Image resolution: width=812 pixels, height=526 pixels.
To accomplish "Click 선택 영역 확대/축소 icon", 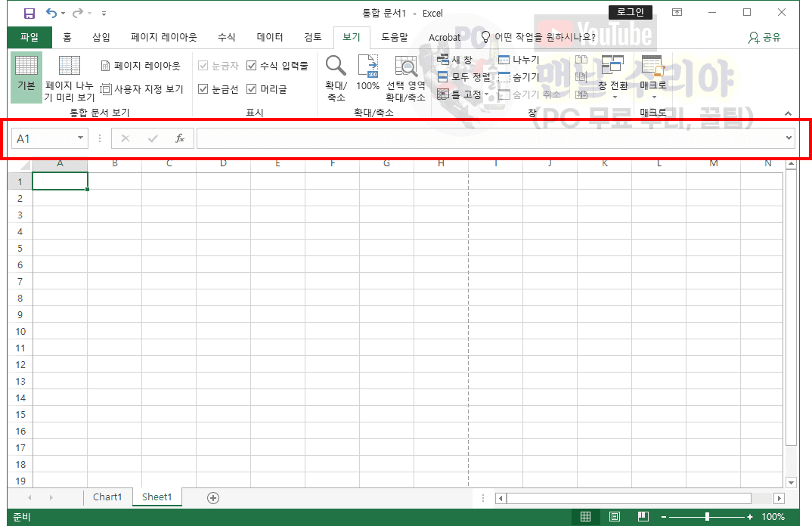I will pyautogui.click(x=406, y=76).
